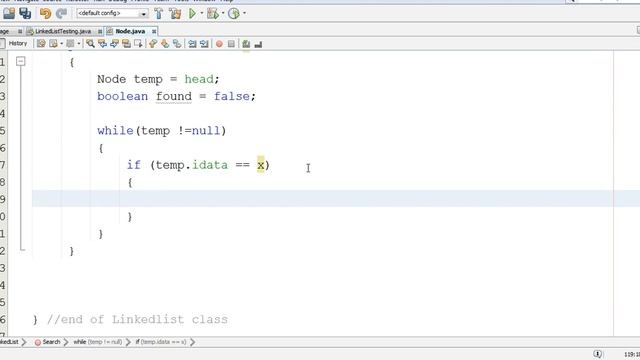
Task: Click the while breadcrumb item
Action: click(98, 342)
